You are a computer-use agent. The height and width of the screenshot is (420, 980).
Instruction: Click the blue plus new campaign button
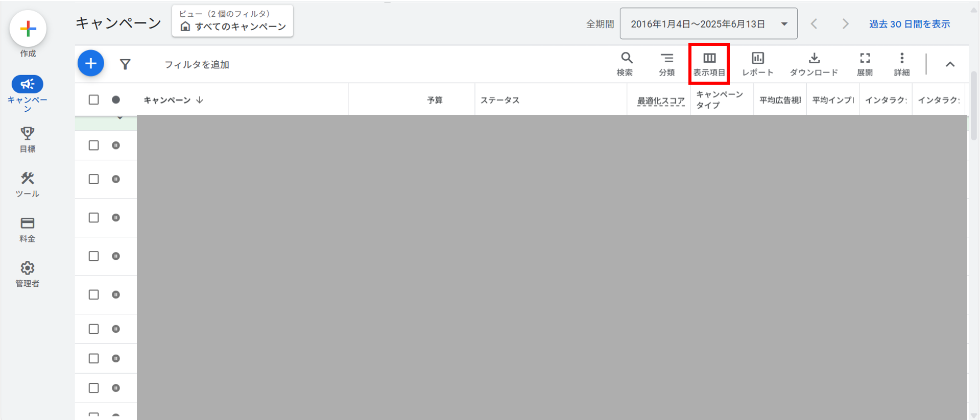(91, 63)
